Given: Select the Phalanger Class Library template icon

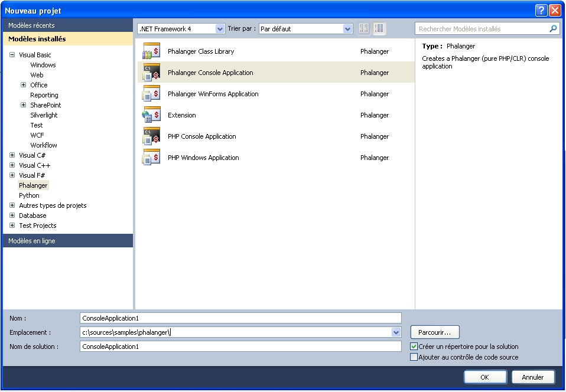Looking at the screenshot, I should (x=152, y=51).
